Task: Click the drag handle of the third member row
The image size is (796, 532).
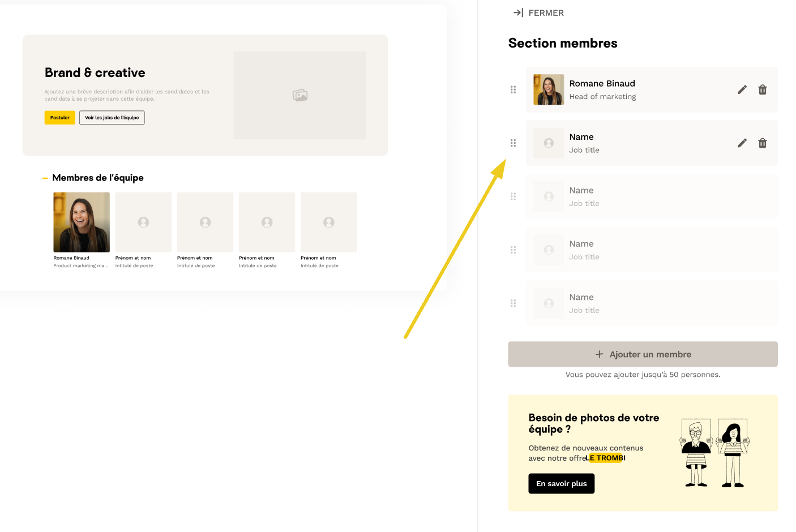Action: click(x=513, y=196)
